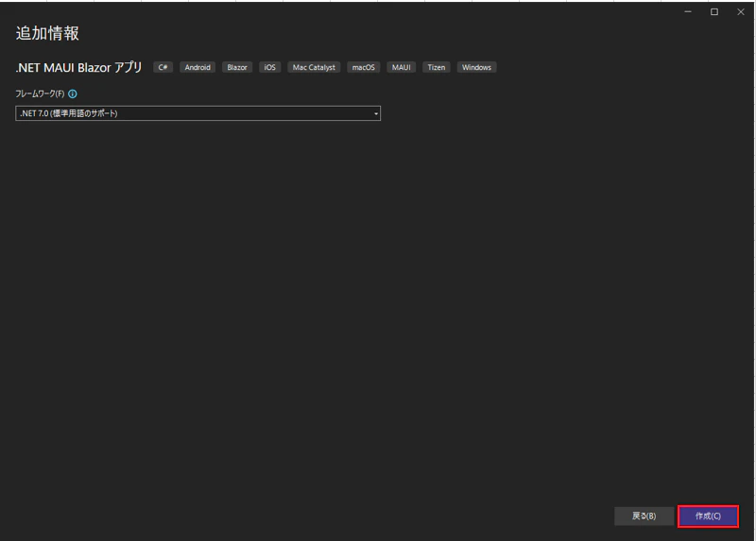Minimize the dialog window

point(688,11)
